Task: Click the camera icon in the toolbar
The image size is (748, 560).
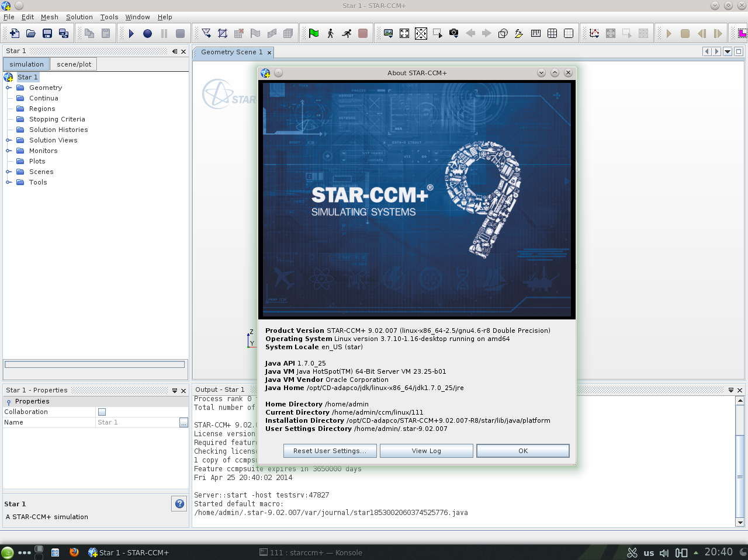Action: pos(453,33)
